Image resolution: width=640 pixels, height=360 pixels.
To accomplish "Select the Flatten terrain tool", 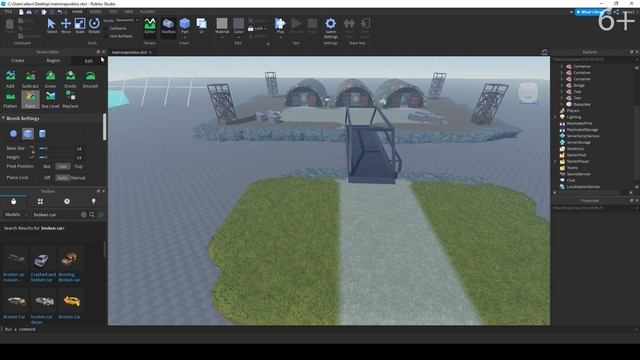I will tap(10, 99).
